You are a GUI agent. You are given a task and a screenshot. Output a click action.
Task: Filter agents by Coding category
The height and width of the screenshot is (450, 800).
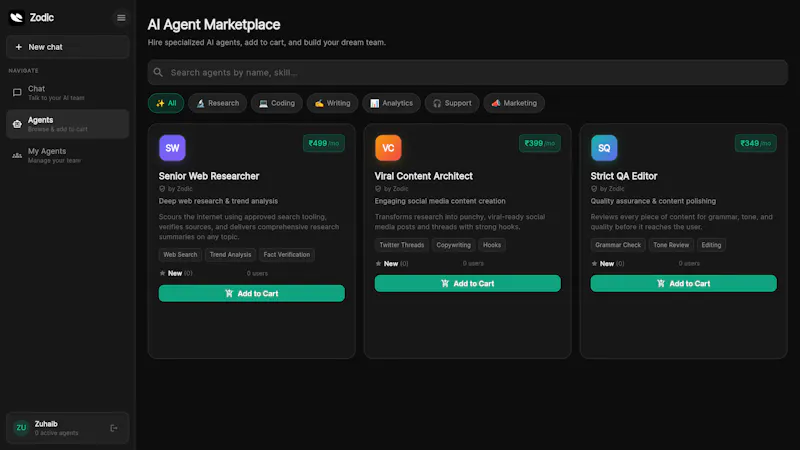point(277,103)
